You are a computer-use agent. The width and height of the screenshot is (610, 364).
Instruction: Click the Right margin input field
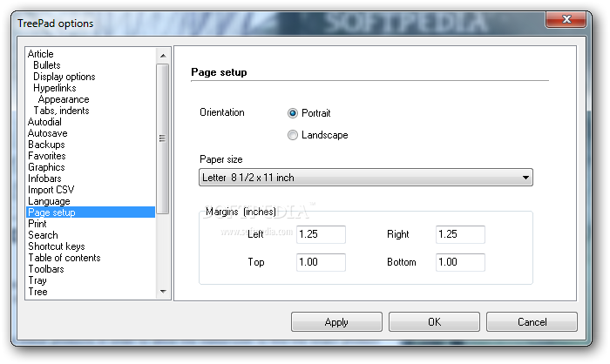point(460,234)
